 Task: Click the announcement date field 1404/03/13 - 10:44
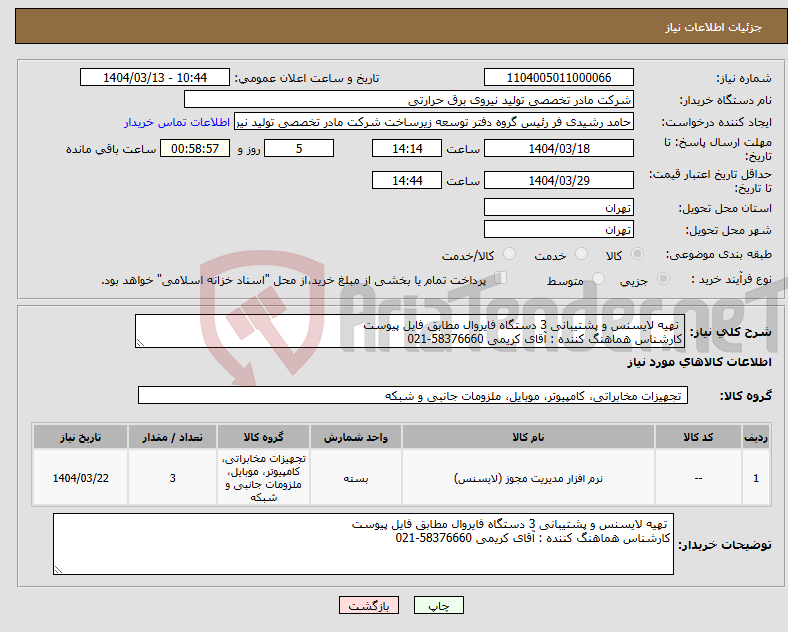coord(155,78)
